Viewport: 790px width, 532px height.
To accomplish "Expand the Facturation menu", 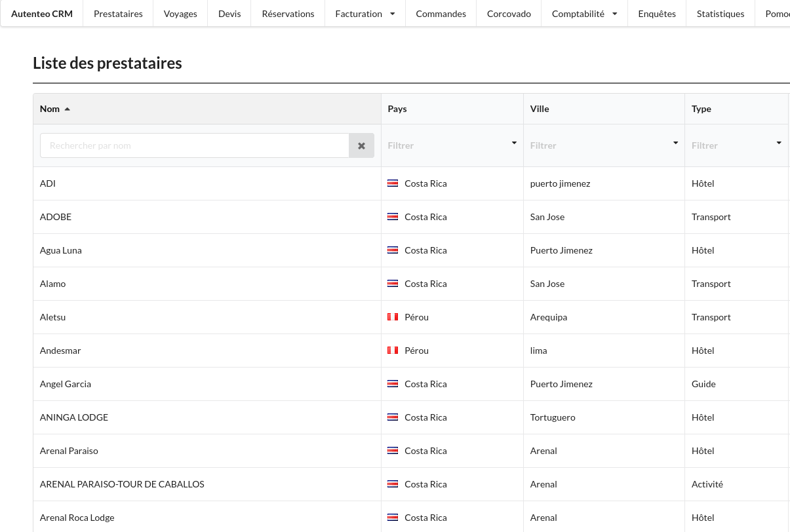I will (365, 14).
